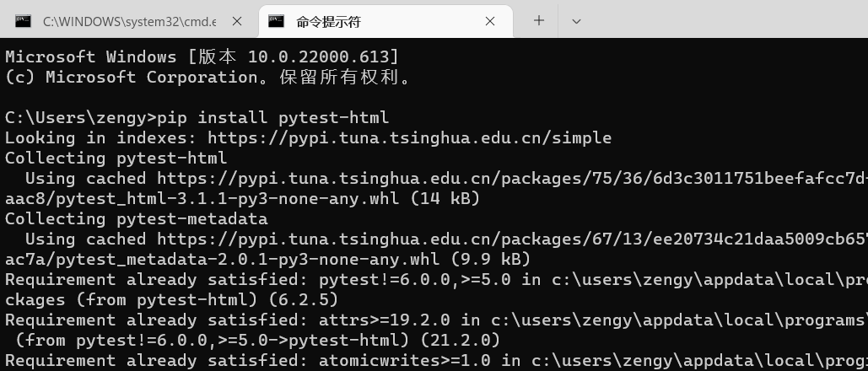Screen dimensions: 868x371
Task: Click the Collecting pytest-metadata output line
Action: coord(137,218)
